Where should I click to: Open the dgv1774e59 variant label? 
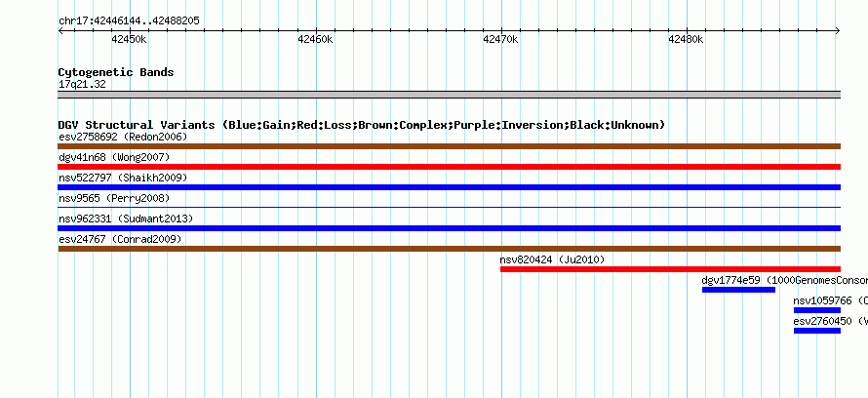pos(784,280)
